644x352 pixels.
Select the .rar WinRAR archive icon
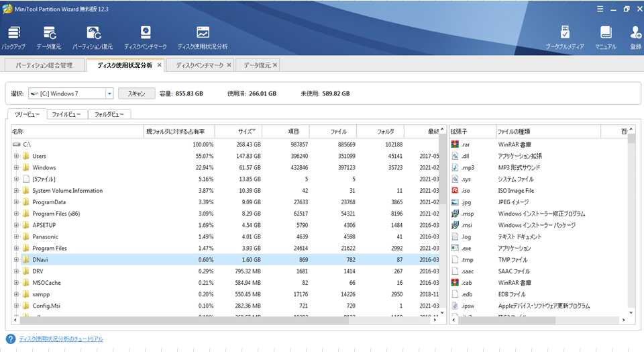click(455, 144)
